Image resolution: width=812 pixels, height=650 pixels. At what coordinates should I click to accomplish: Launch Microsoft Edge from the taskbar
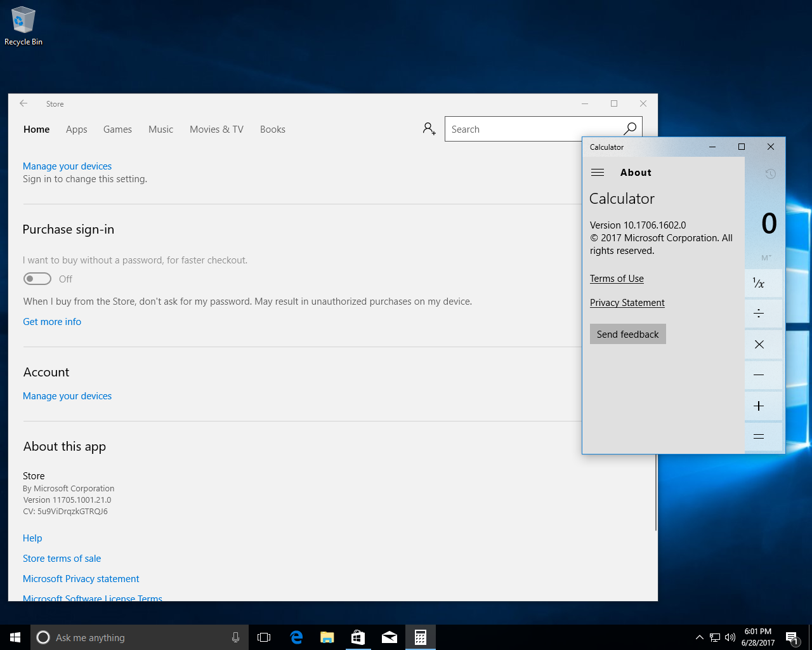[296, 637]
